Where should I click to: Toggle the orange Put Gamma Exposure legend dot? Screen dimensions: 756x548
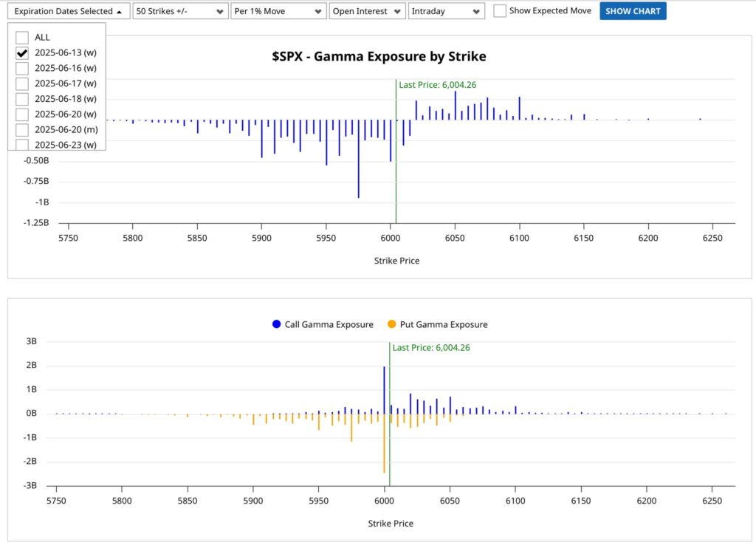tap(391, 324)
